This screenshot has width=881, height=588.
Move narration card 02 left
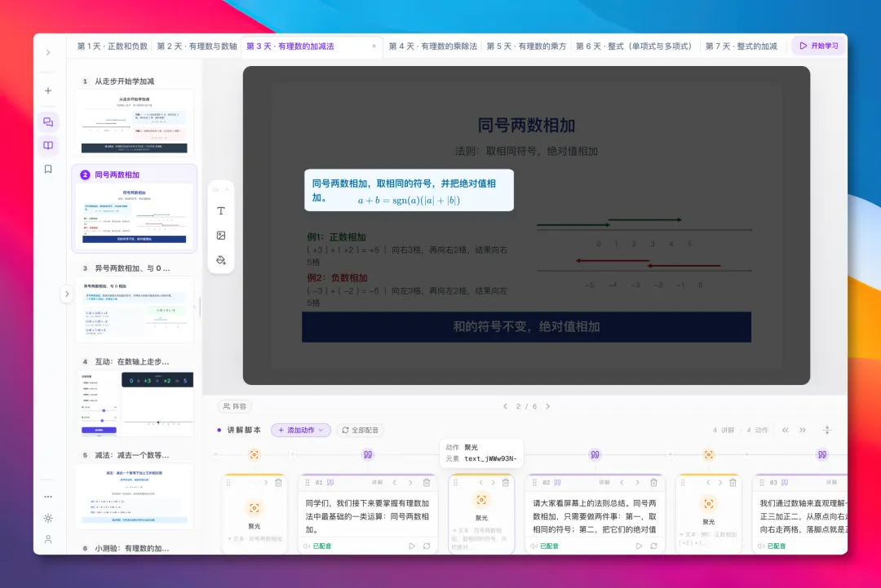[x=622, y=483]
